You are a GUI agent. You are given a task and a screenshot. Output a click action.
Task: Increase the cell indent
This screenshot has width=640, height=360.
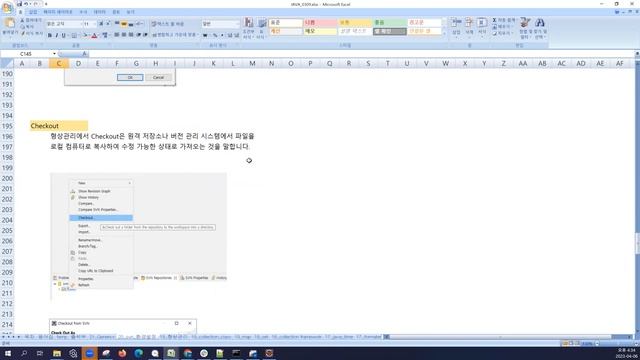(145, 35)
